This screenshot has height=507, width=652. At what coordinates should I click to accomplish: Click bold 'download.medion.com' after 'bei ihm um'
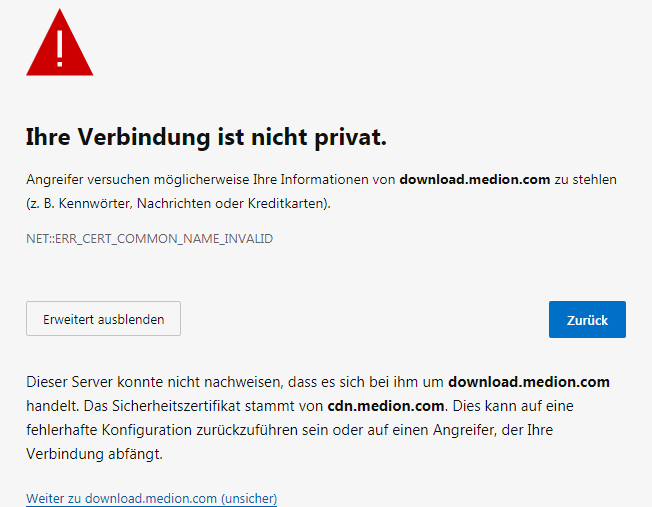(529, 382)
